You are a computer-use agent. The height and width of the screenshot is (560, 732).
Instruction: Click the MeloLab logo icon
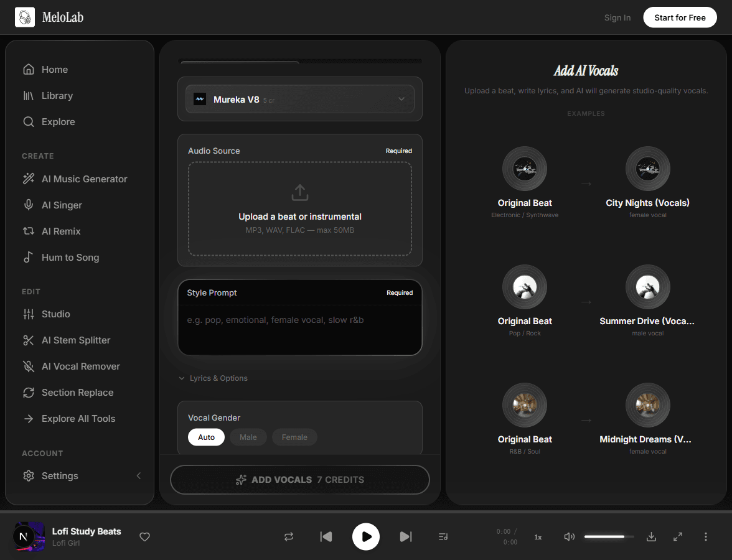point(25,17)
